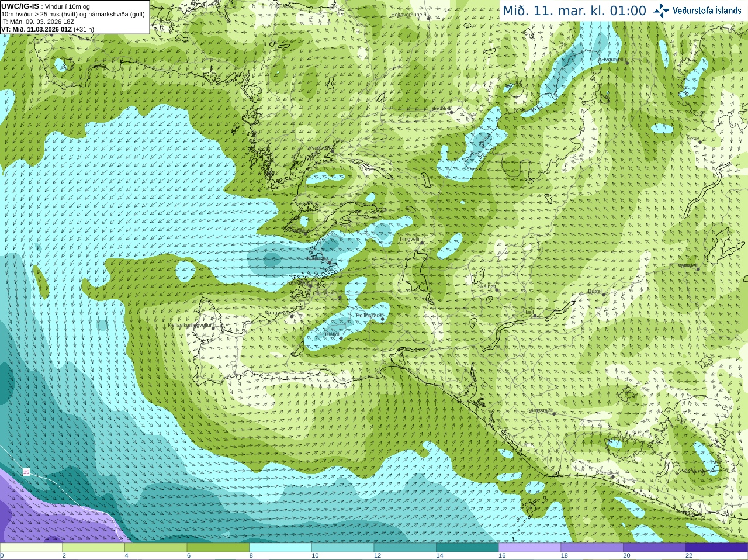Click the Skálholt station label
Screen dimensions: 748x560
point(487,286)
